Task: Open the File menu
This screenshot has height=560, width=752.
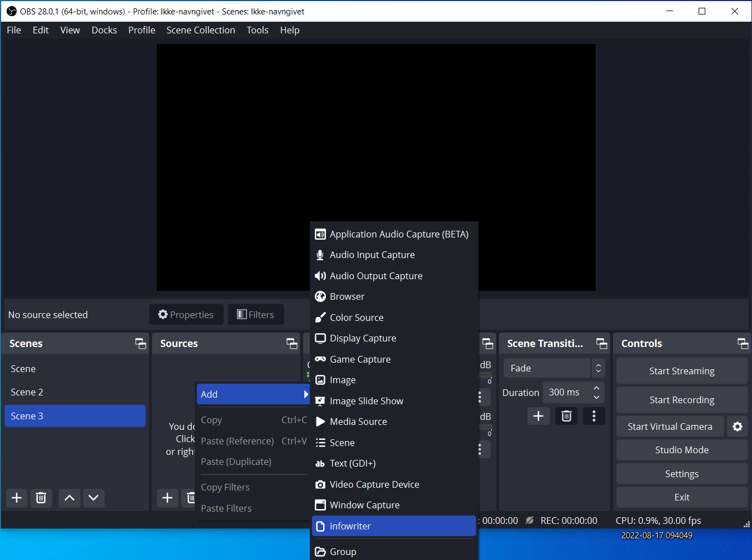Action: 14,30
